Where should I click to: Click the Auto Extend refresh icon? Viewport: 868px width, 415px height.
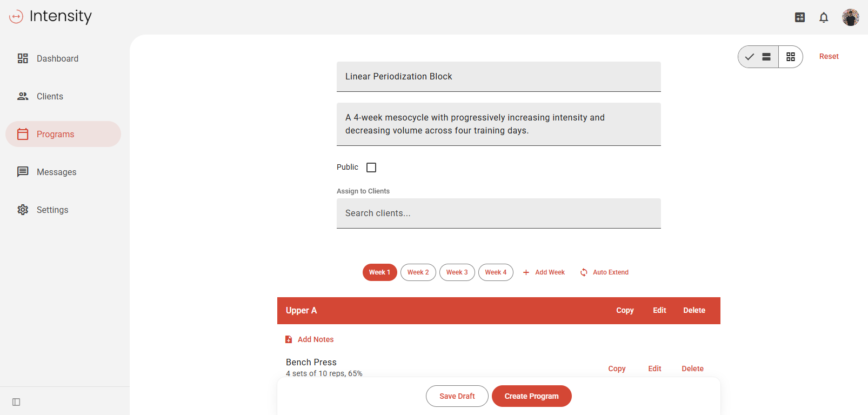[x=584, y=272]
